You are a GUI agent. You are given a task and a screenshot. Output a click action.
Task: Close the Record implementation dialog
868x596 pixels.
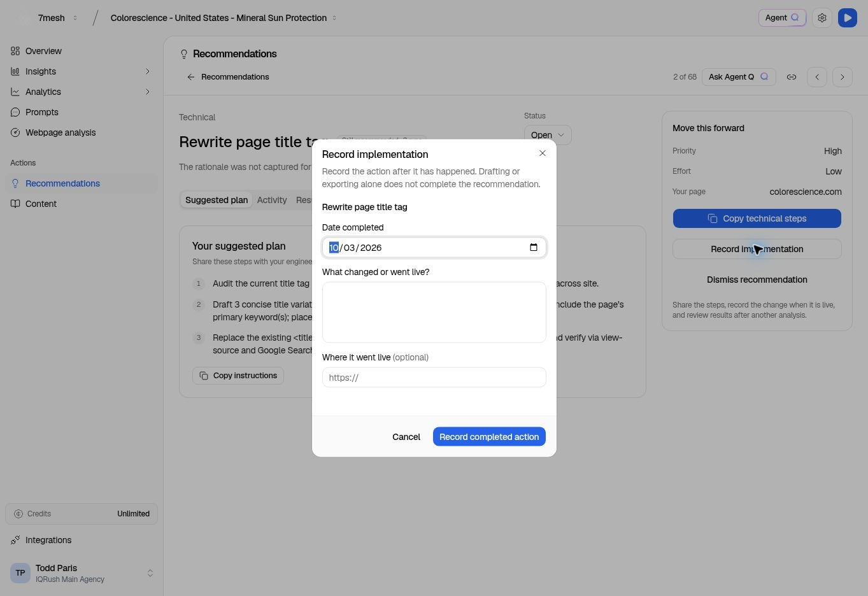[543, 153]
